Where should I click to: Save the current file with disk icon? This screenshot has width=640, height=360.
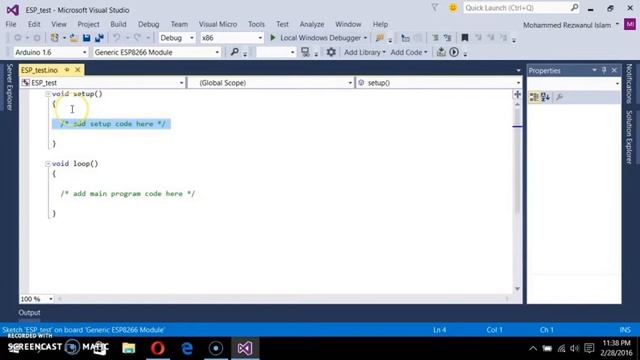[87, 38]
